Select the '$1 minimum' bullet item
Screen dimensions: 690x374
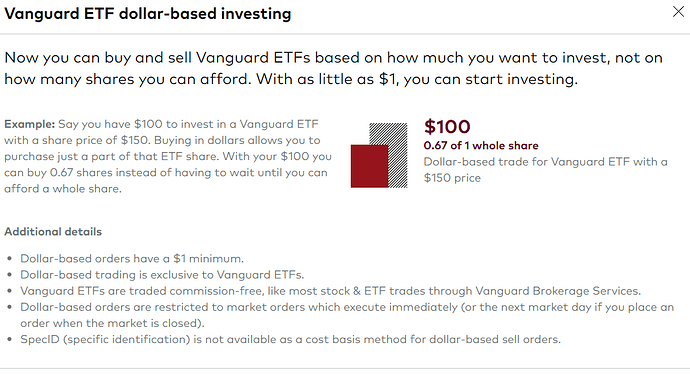click(132, 259)
